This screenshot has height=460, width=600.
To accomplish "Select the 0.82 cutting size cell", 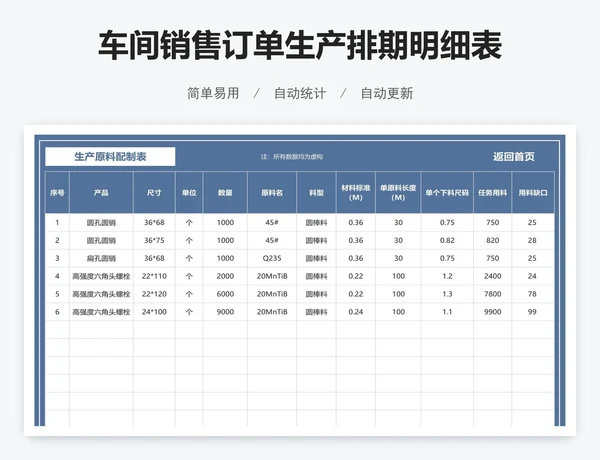I will point(447,240).
